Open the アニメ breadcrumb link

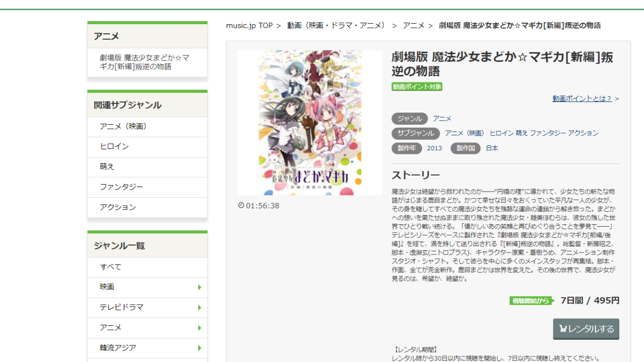click(x=414, y=25)
